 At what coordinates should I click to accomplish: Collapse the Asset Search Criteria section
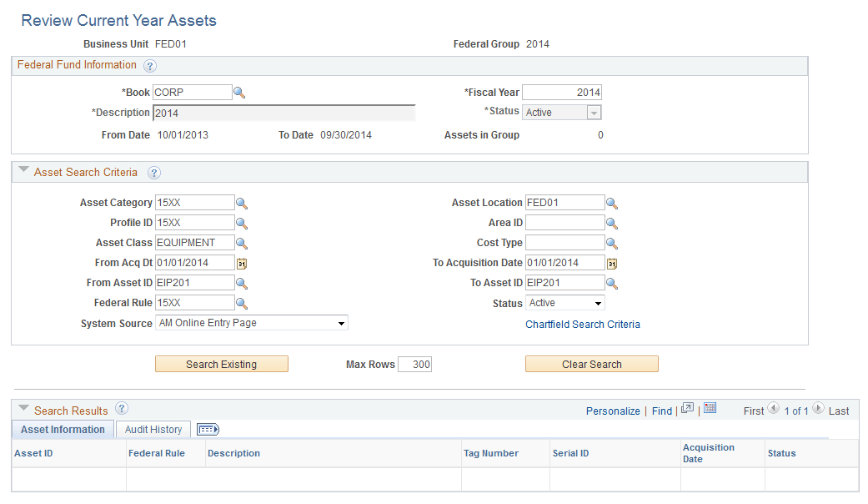pyautogui.click(x=23, y=172)
